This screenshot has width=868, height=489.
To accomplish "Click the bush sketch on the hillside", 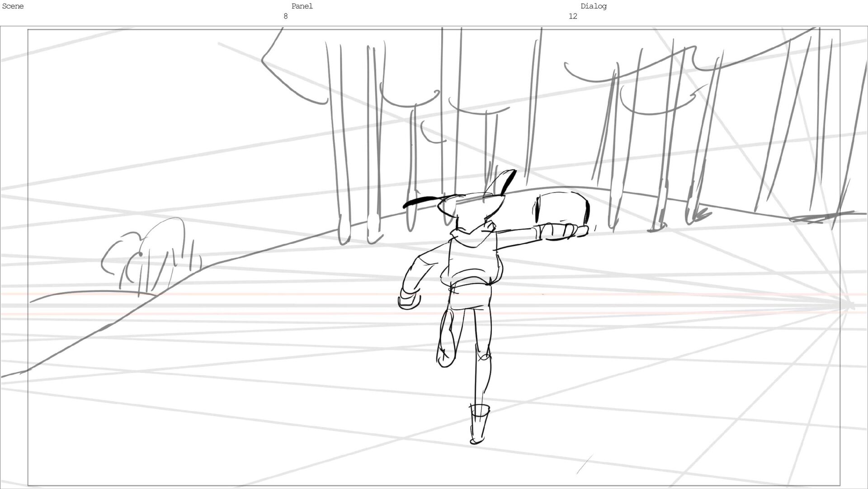I will tap(149, 258).
